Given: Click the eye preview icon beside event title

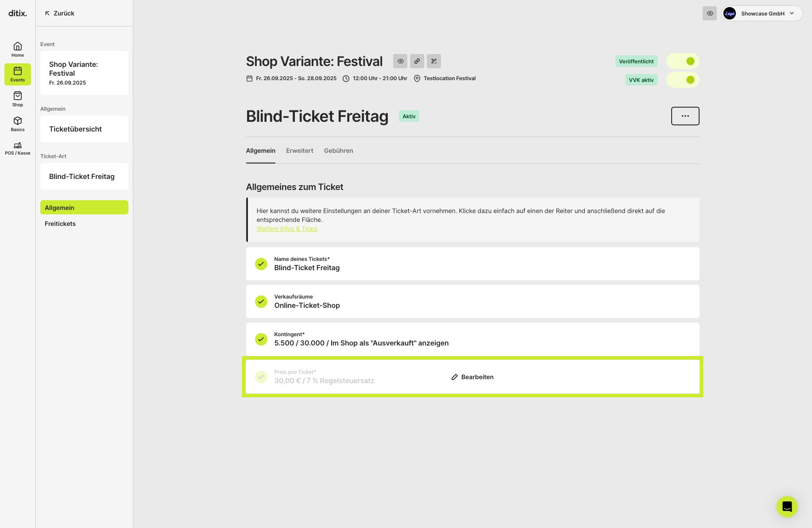Looking at the screenshot, I should (400, 61).
